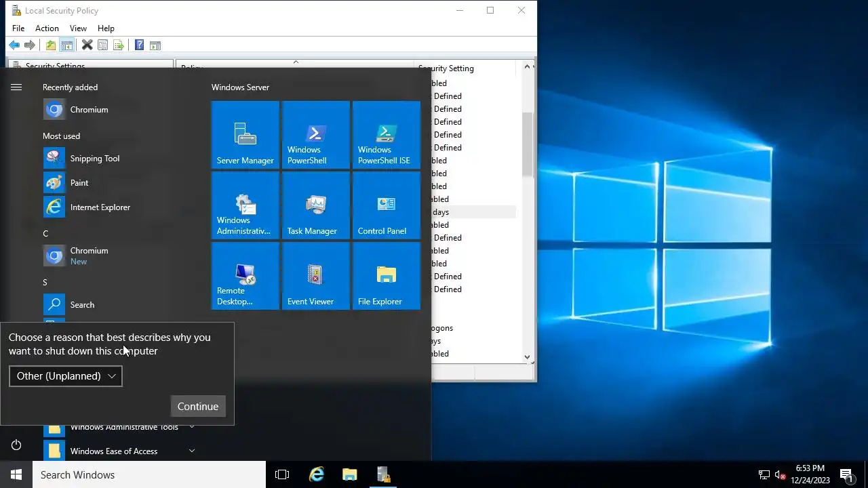
Task: Click Forward arrow in Local Security Policy toolbar
Action: (x=30, y=45)
